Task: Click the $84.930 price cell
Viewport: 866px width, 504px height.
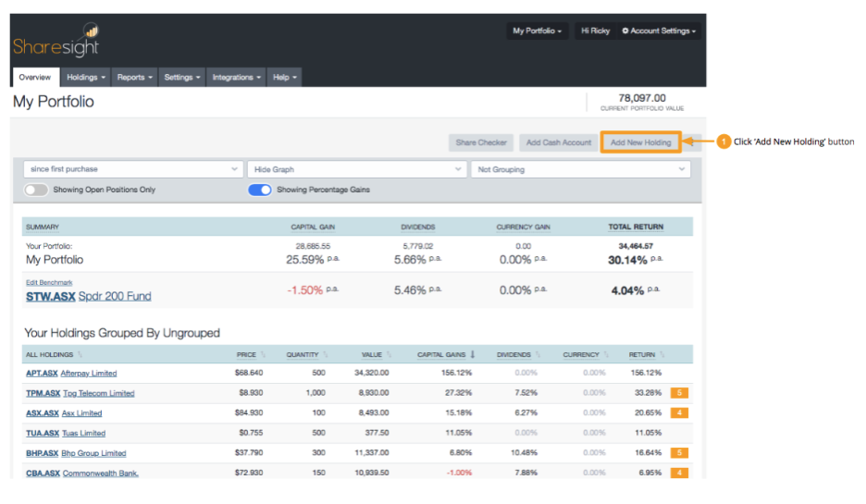Action: point(249,413)
